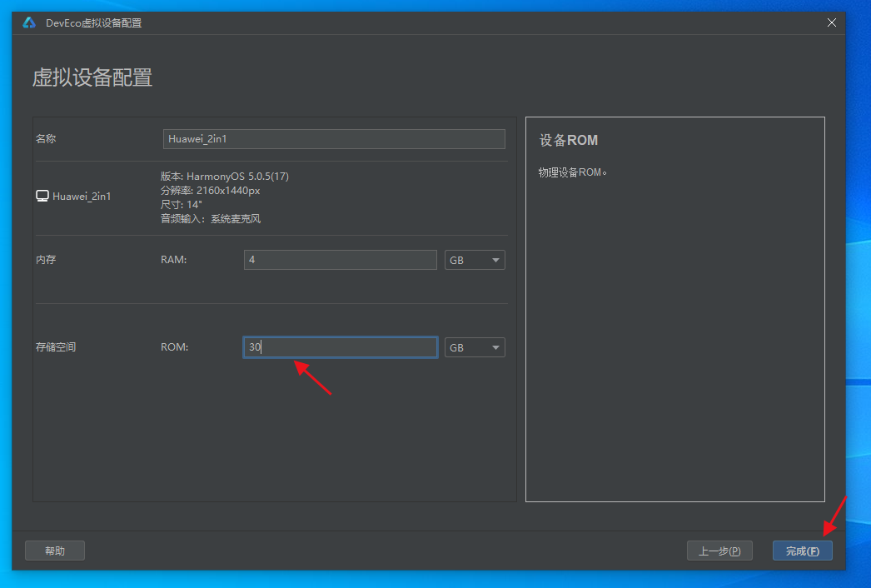Click the ROM value input field
This screenshot has width=871, height=588.
tap(340, 347)
